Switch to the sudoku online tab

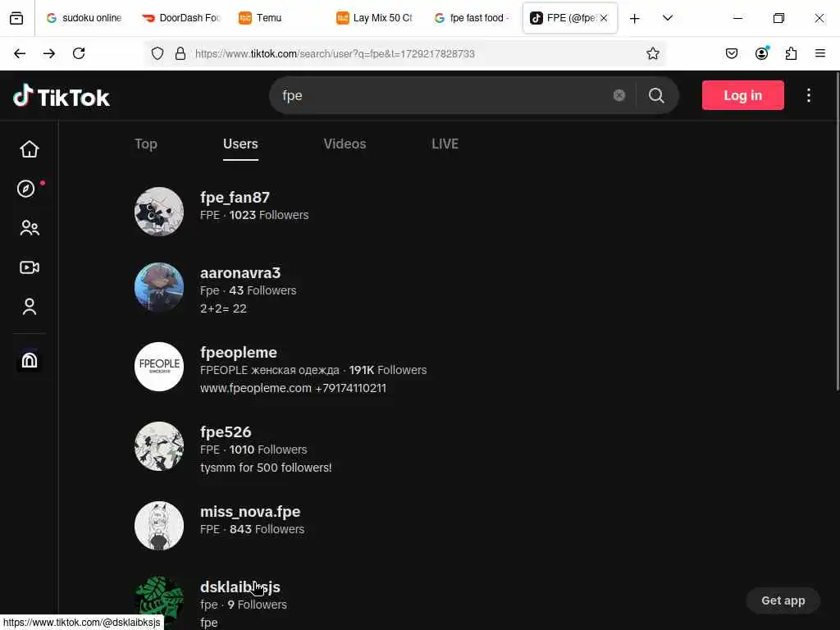tap(84, 18)
